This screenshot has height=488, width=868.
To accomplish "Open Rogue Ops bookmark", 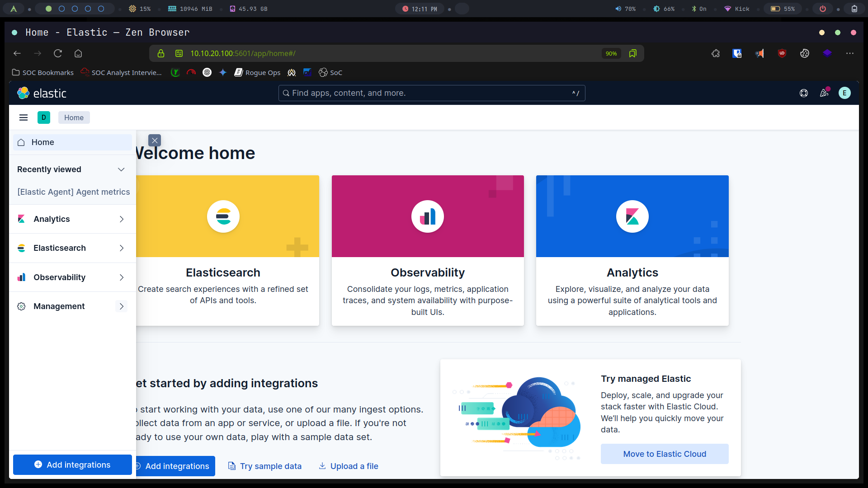I will click(x=257, y=72).
